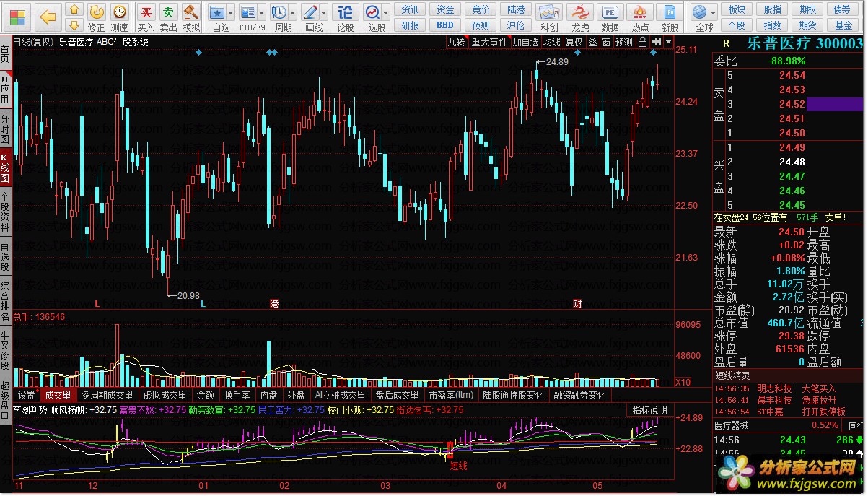
Task: Click the BBD button
Action: [x=446, y=25]
